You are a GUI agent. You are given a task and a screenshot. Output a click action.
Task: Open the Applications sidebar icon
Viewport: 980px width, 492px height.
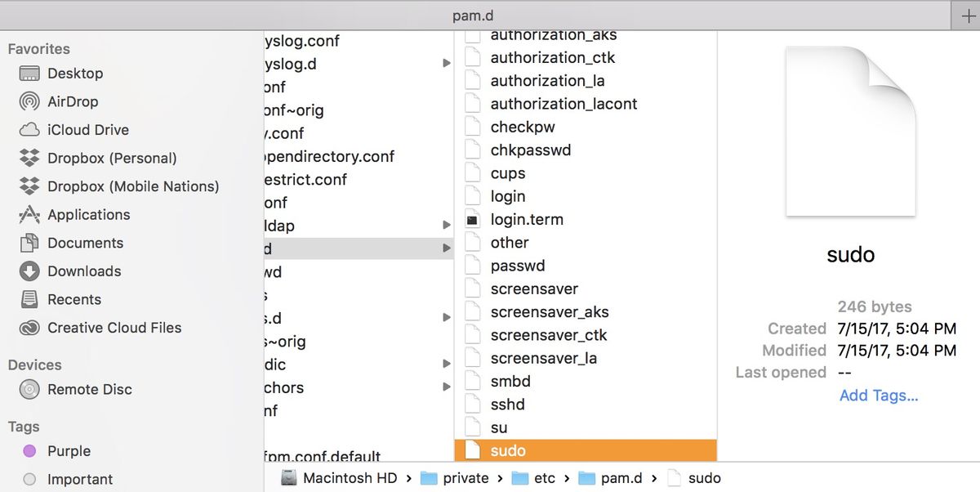27,215
